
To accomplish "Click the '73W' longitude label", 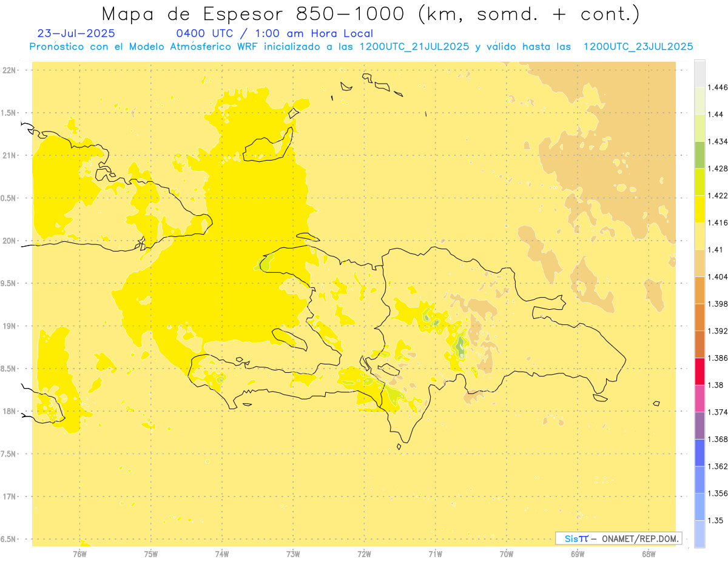I will 293,554.
